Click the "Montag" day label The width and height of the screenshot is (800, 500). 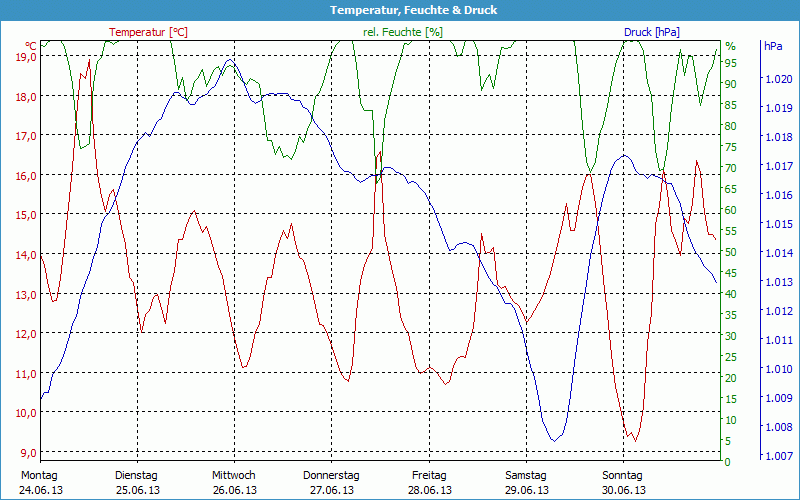(x=39, y=476)
